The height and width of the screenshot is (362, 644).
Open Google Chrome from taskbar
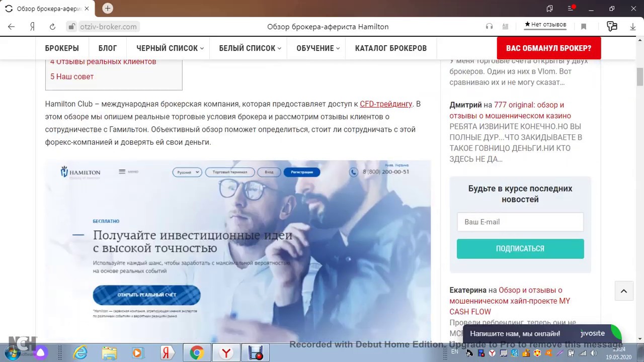[197, 353]
